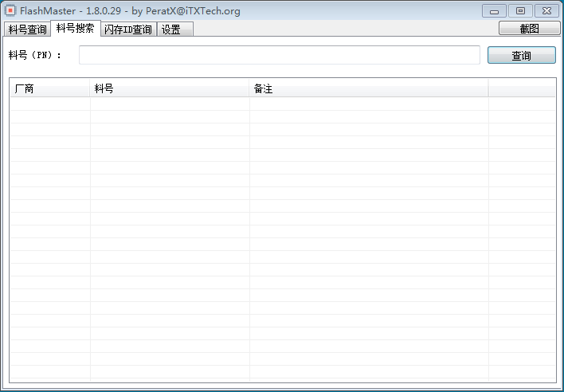Focus the 料号 (PN) text input field

pyautogui.click(x=279, y=55)
